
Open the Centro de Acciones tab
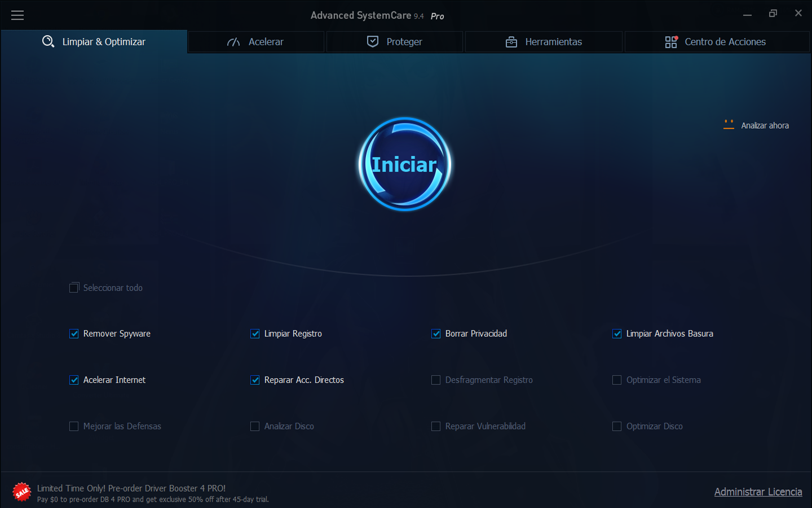[x=717, y=42]
